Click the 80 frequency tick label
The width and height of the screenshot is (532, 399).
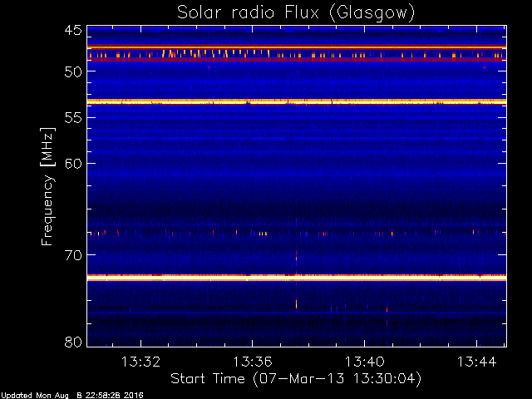coord(73,342)
